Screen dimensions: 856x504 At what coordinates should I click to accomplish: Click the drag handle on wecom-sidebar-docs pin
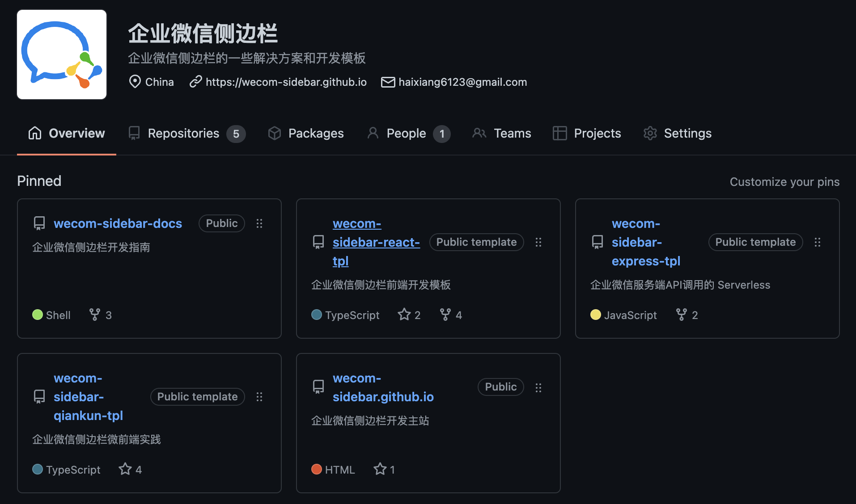(x=259, y=223)
